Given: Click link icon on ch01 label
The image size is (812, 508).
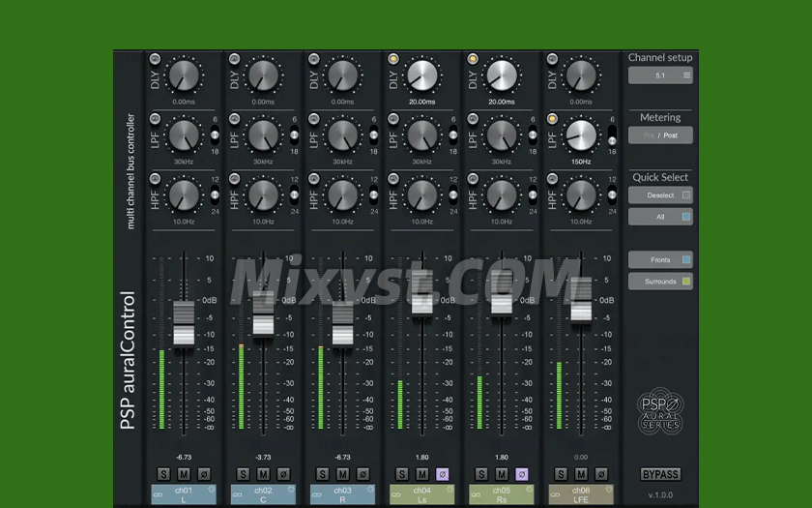Looking at the screenshot, I should (x=158, y=495).
